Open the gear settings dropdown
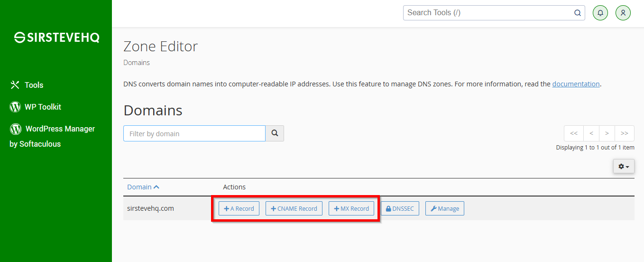The width and height of the screenshot is (644, 262). (624, 166)
